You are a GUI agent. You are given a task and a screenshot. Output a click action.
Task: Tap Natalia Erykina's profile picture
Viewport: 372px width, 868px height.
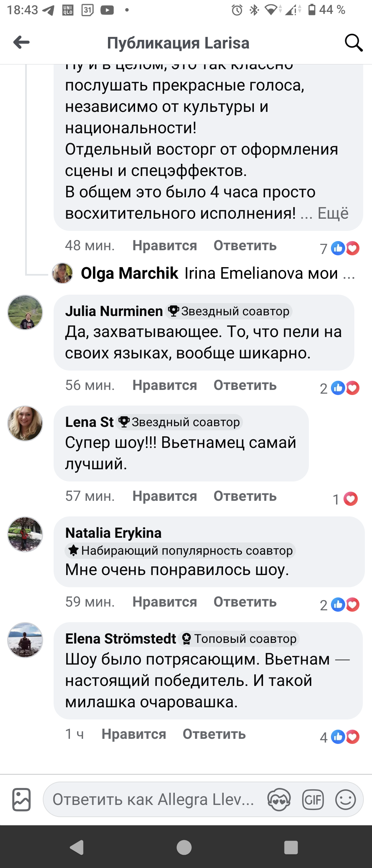coord(25,534)
